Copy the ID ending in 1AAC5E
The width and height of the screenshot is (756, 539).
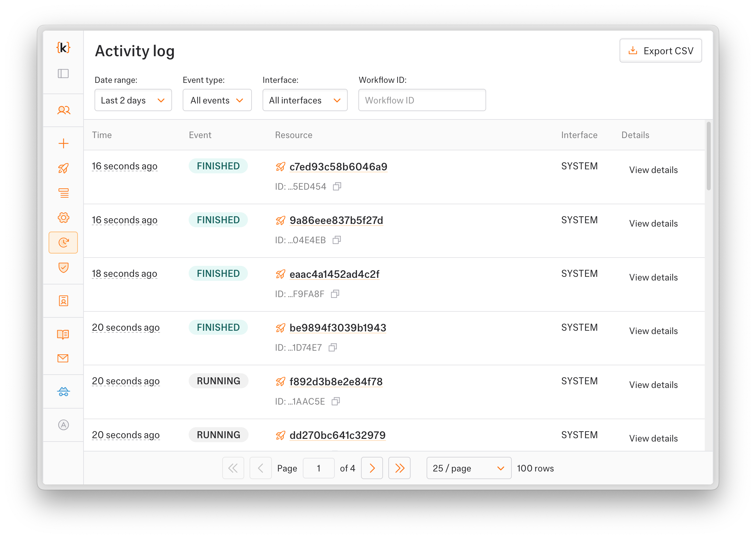tap(336, 401)
